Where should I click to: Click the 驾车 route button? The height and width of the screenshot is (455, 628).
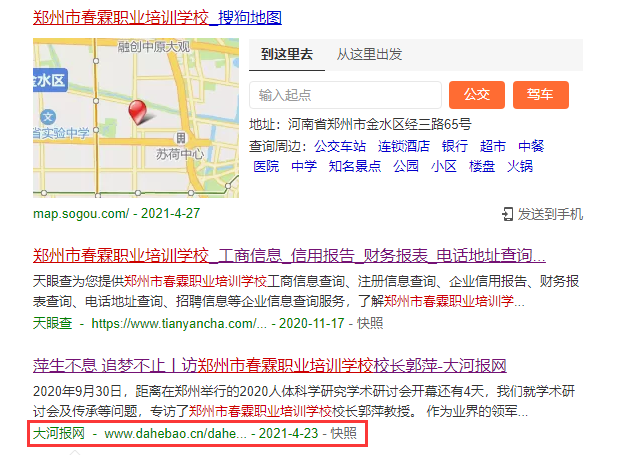tap(540, 95)
